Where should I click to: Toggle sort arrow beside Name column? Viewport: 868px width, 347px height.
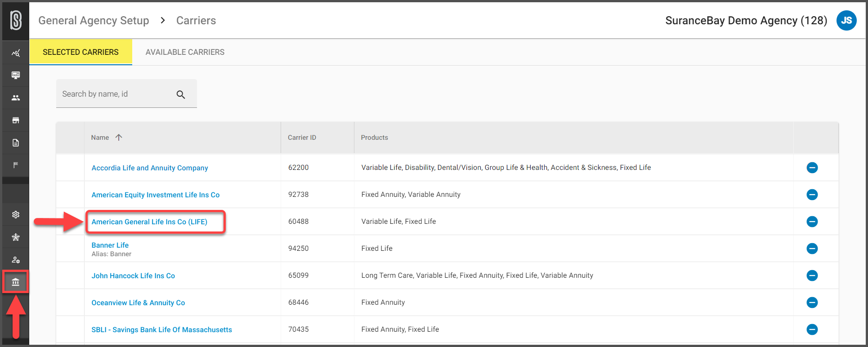coord(119,138)
